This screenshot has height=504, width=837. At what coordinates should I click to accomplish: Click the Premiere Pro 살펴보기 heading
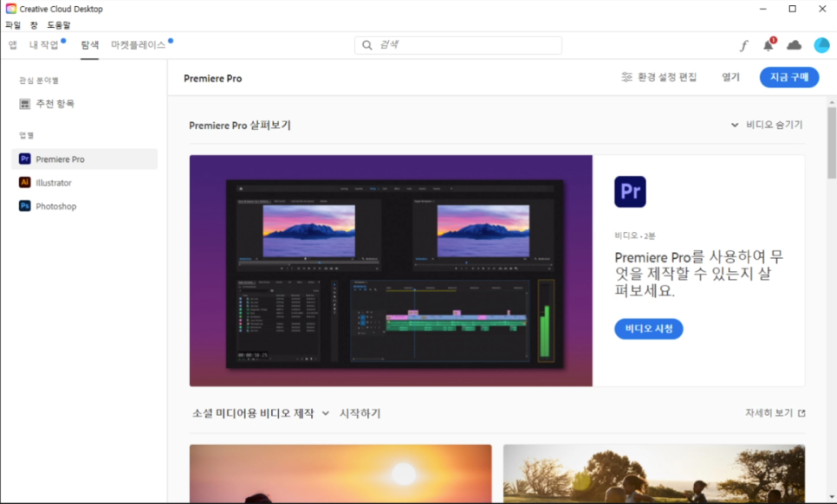pyautogui.click(x=240, y=126)
